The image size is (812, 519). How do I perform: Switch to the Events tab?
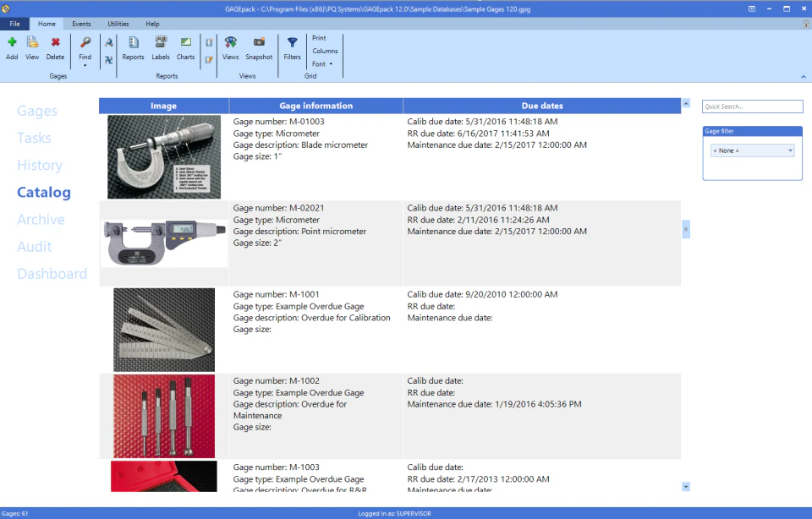(x=81, y=24)
